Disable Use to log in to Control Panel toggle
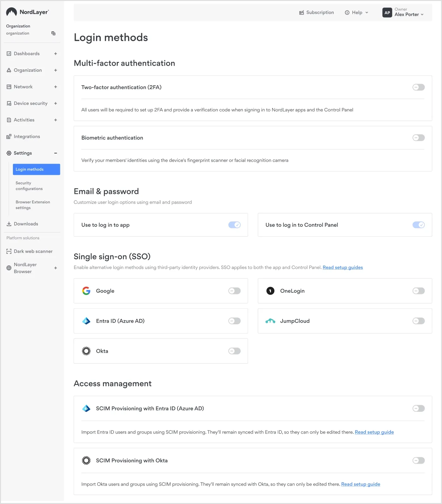Screen dimensions: 442x504 [x=418, y=225]
